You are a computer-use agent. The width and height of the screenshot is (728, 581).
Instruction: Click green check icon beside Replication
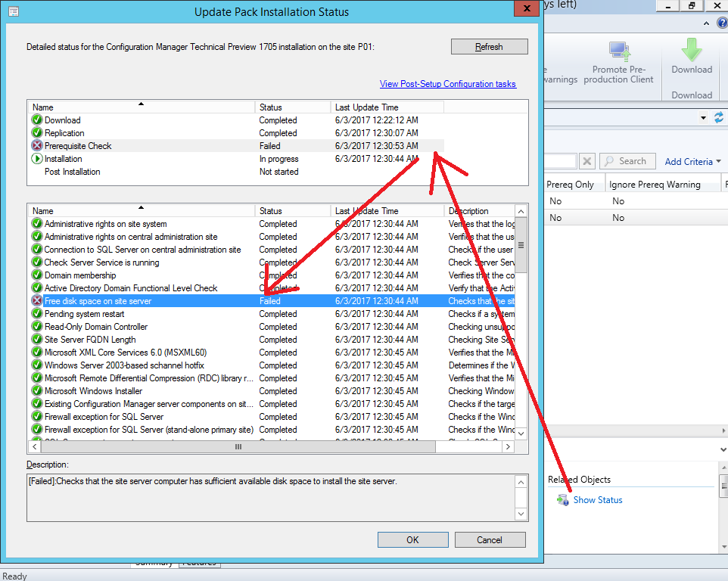pos(36,132)
